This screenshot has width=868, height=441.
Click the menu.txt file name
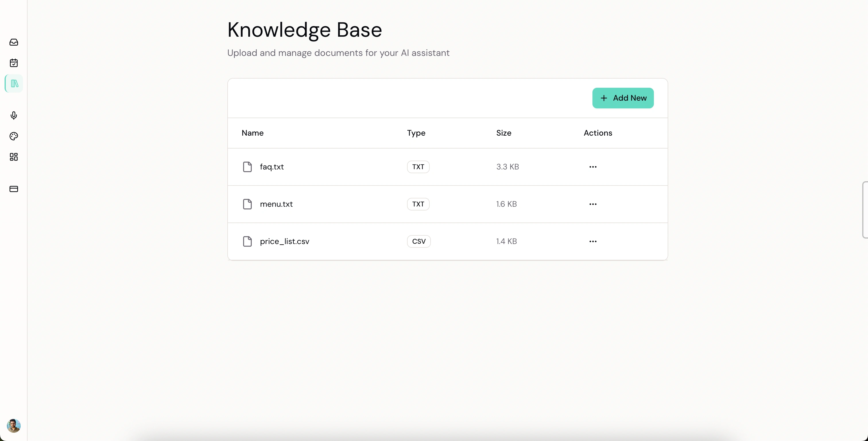(x=276, y=204)
